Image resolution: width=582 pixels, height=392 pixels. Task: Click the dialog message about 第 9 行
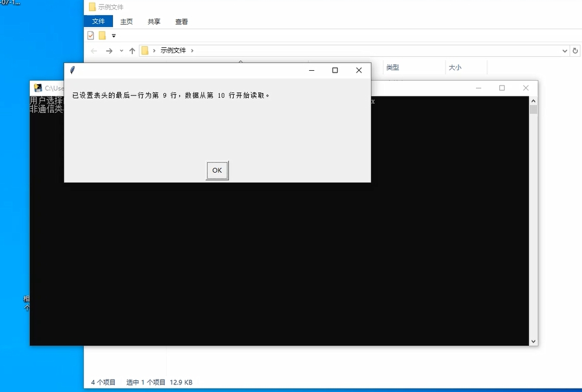(x=171, y=95)
